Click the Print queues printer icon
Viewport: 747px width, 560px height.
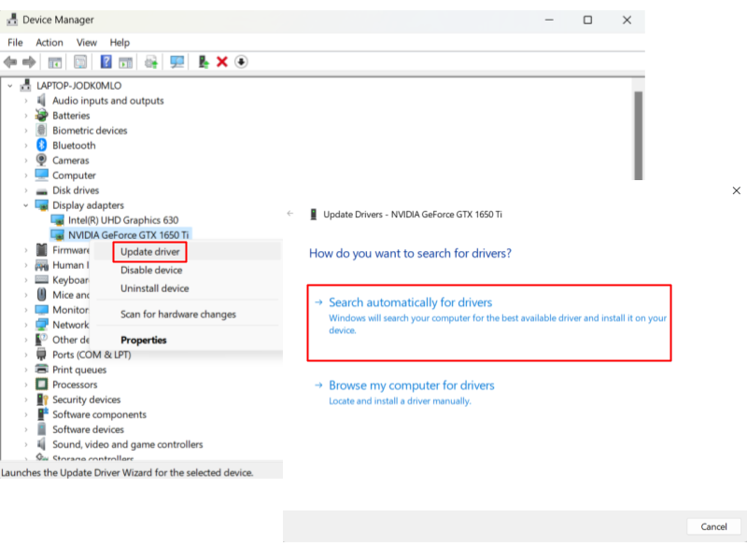[x=42, y=369]
